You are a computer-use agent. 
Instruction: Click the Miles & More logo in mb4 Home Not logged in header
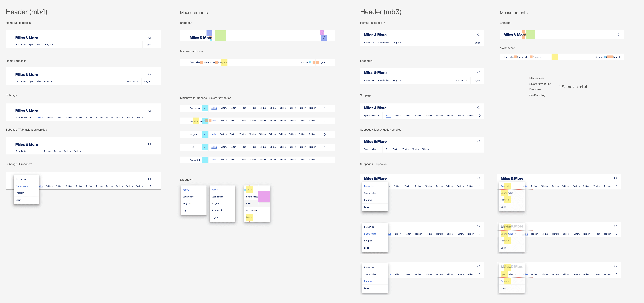point(27,38)
